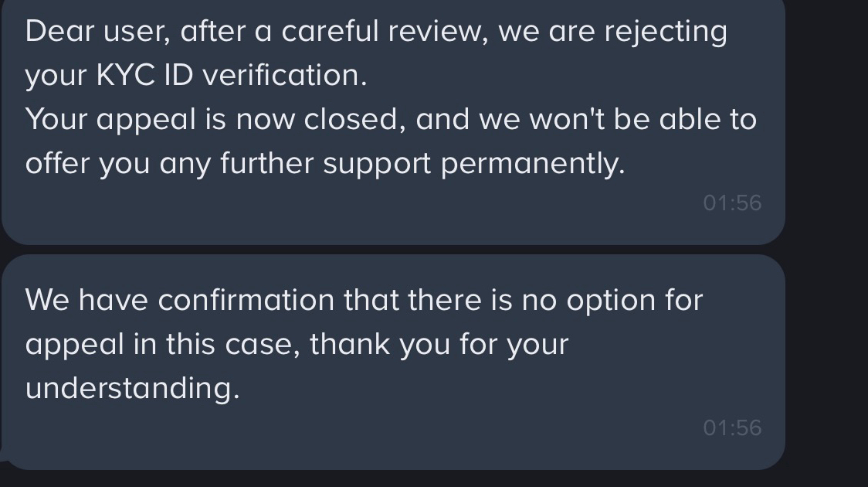Click the word "permanently." in first message
The width and height of the screenshot is (868, 487).
coord(533,164)
